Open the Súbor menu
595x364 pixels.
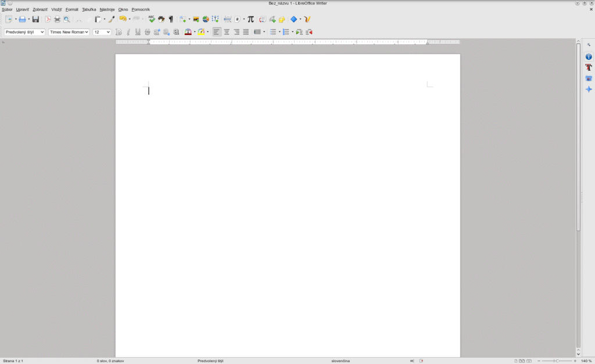click(7, 9)
